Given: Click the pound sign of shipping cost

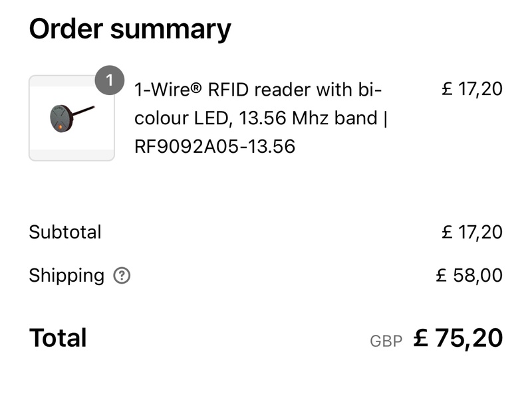Looking at the screenshot, I should coord(441,275).
